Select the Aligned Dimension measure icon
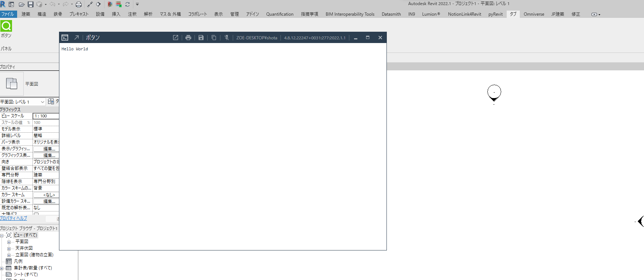Screen dimensions: 644x280 pyautogui.click(x=90, y=4)
